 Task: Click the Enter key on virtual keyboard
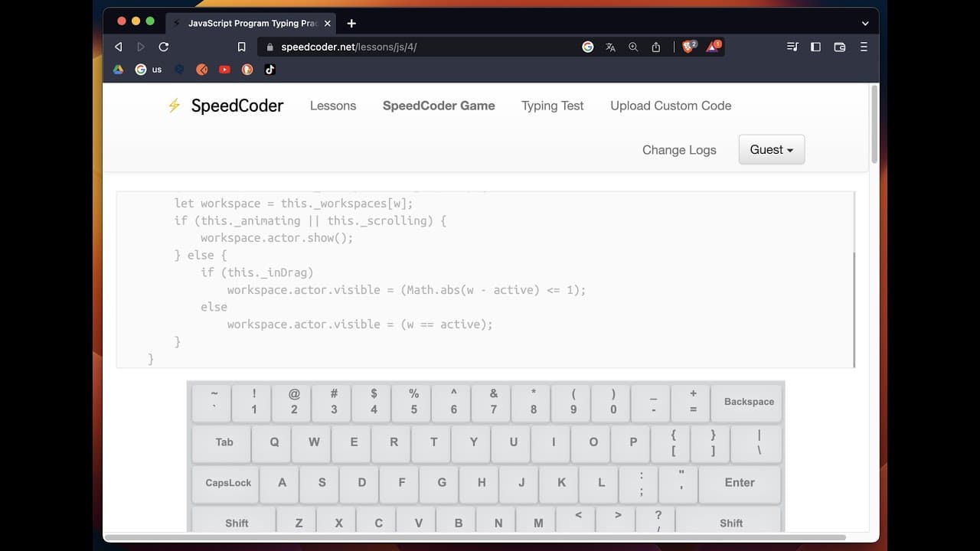(x=740, y=483)
